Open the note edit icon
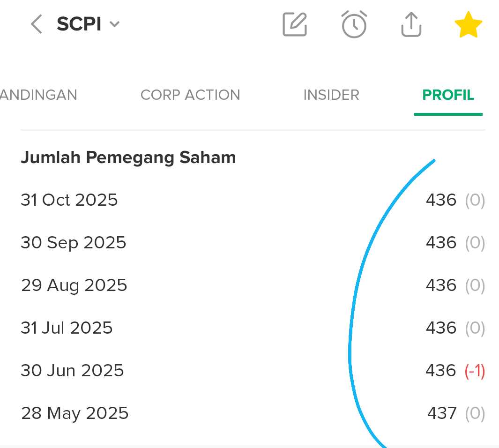Image resolution: width=499 pixels, height=448 pixels. click(x=295, y=24)
